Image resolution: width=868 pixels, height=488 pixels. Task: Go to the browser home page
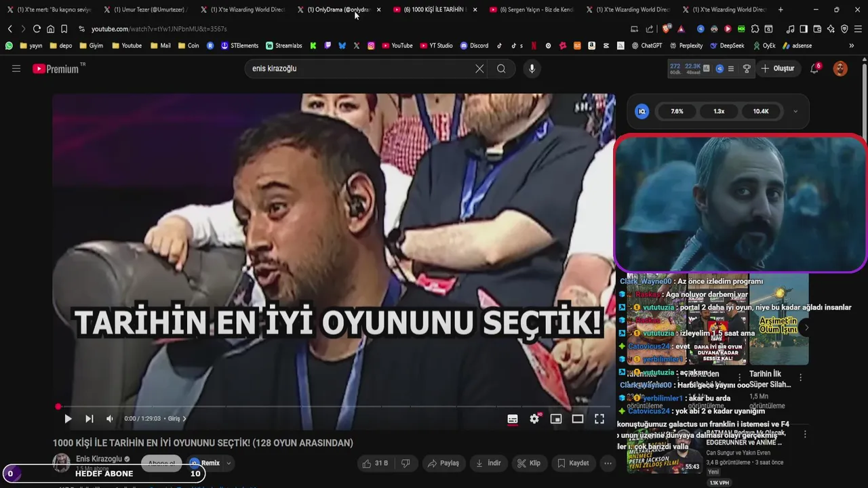click(x=50, y=29)
